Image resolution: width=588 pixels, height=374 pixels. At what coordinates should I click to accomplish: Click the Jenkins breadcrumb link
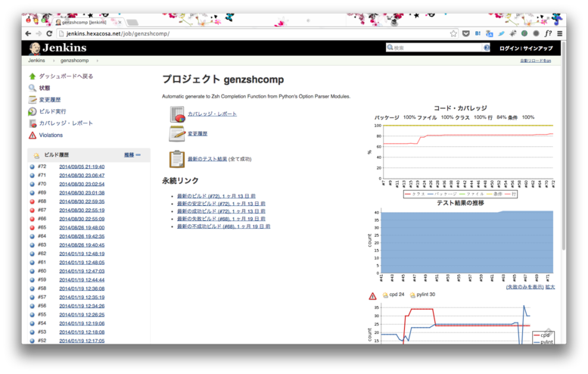tap(36, 61)
